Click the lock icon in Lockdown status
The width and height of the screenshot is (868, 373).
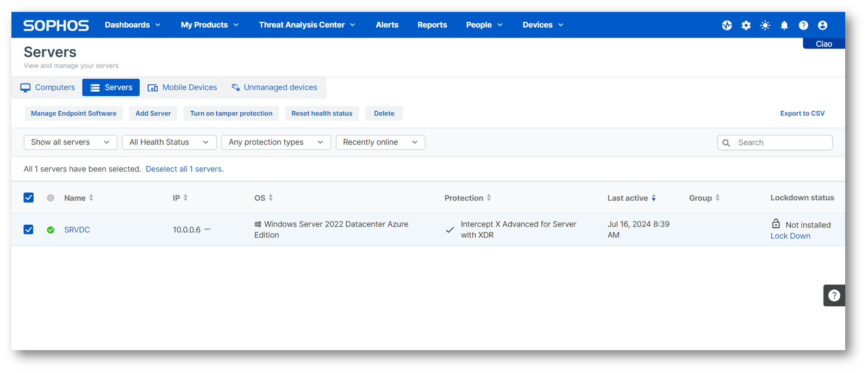(x=776, y=224)
